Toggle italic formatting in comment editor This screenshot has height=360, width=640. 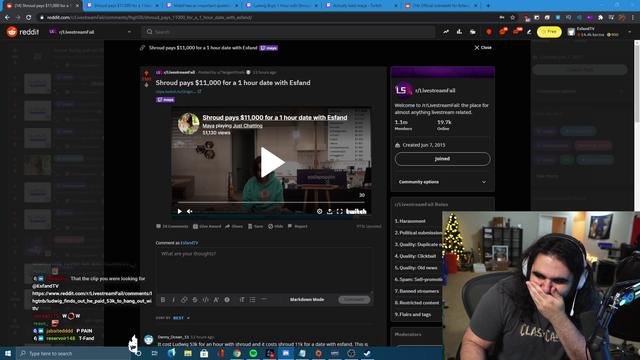[x=173, y=300]
